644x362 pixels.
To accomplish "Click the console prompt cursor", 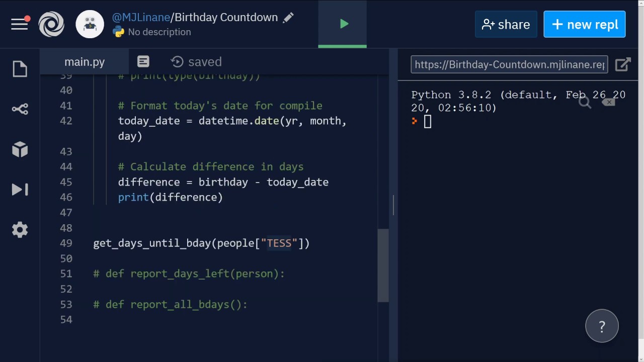I will coord(427,121).
